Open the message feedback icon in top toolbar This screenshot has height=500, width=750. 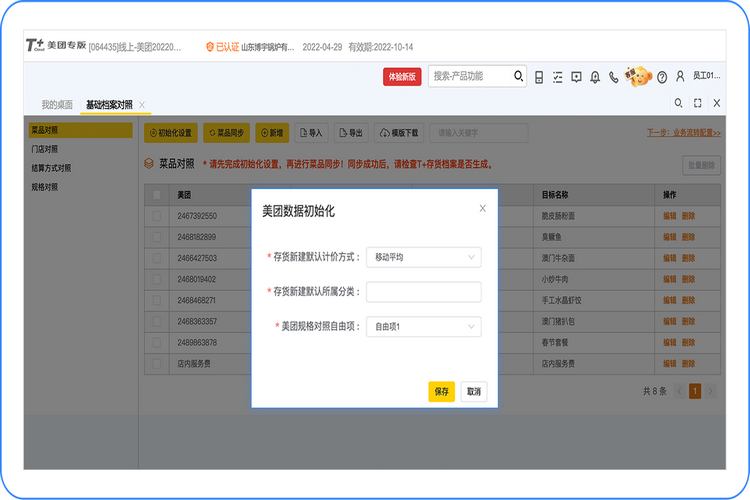pyautogui.click(x=576, y=77)
